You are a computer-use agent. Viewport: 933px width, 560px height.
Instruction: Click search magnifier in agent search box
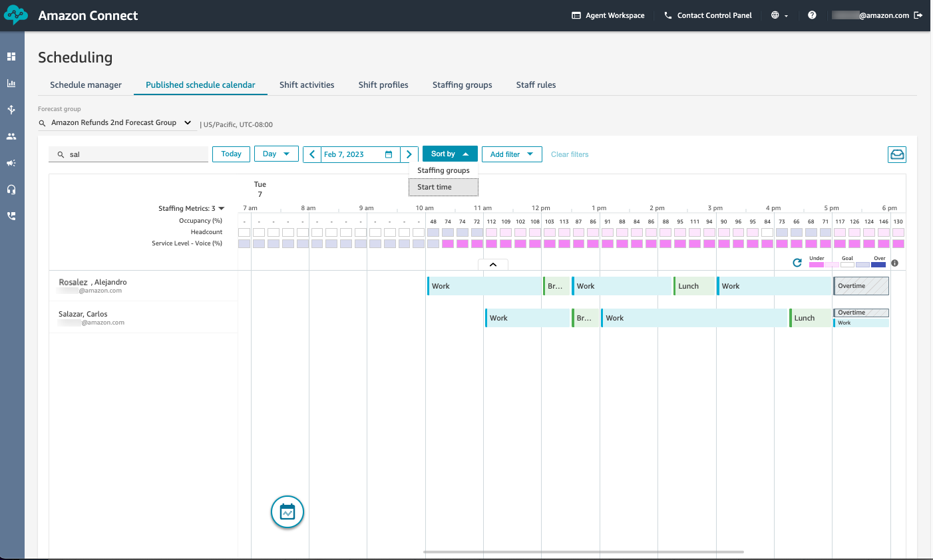tap(61, 154)
